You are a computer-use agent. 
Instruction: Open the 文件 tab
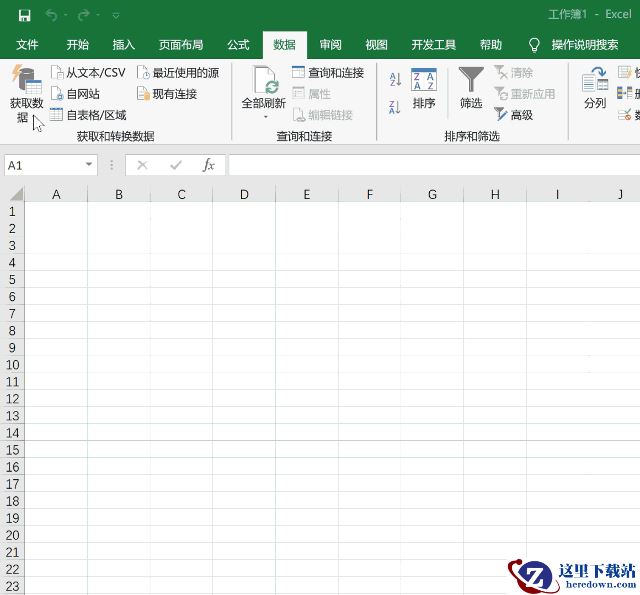(x=27, y=44)
